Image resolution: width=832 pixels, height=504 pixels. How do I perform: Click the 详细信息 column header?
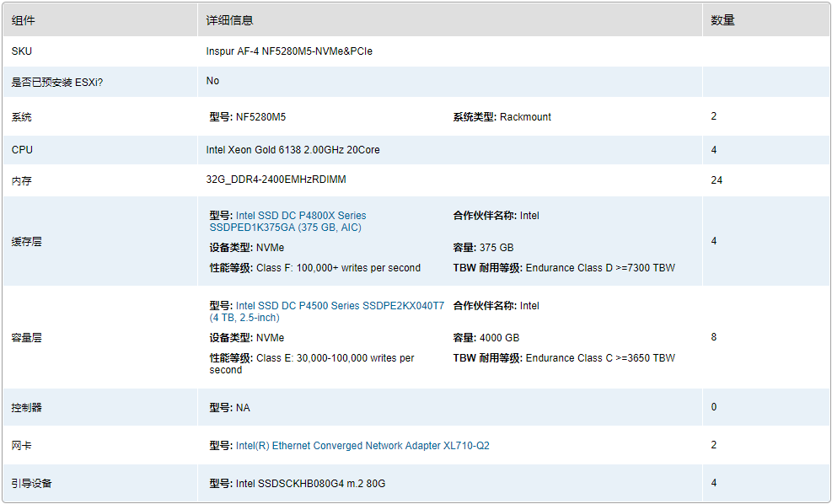coord(229,20)
